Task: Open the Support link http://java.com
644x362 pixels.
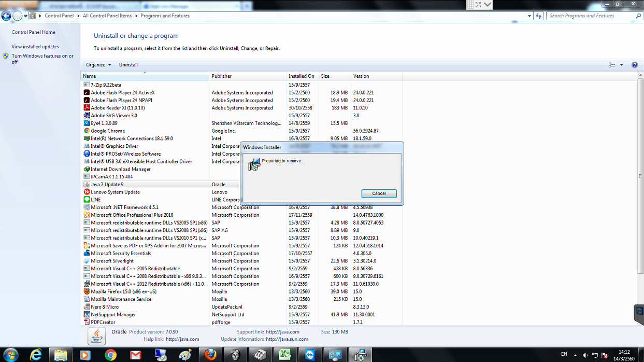Action: [x=282, y=332]
